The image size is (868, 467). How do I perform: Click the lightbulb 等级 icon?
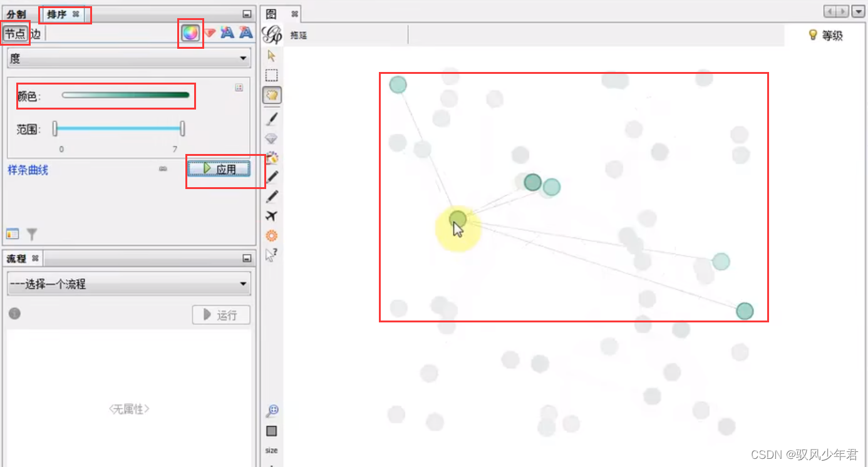[814, 35]
